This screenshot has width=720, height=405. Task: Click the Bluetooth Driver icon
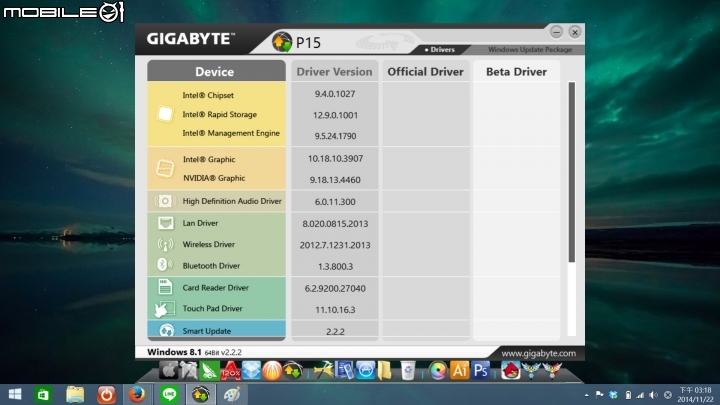(164, 265)
